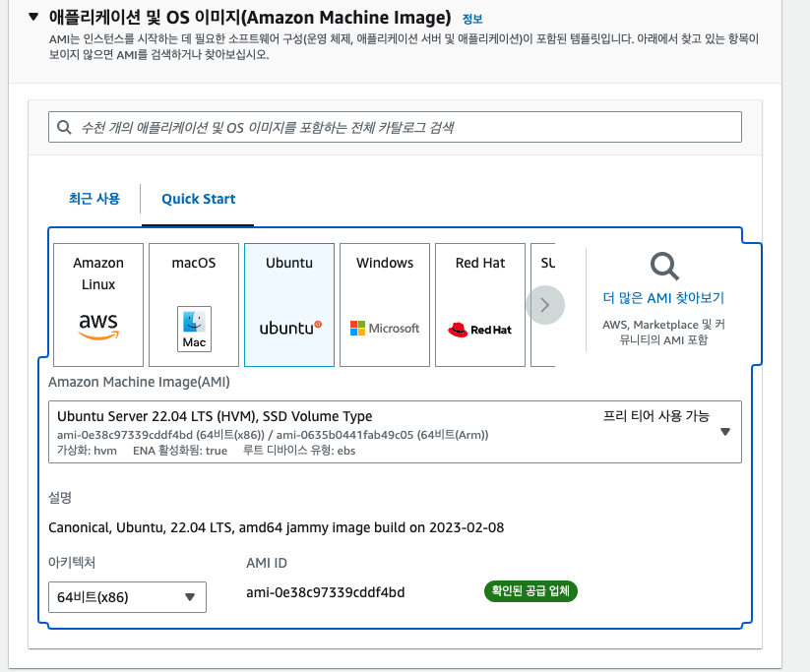Image resolution: width=810 pixels, height=672 pixels.
Task: Click the 루트 디바이스 유형: ebs text
Action: tap(299, 451)
